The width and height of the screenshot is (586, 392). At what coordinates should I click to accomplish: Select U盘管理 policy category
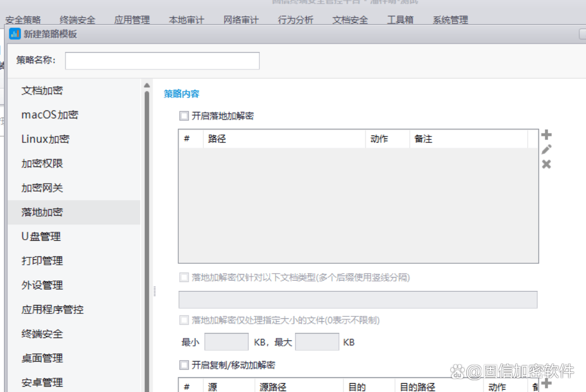coord(41,236)
